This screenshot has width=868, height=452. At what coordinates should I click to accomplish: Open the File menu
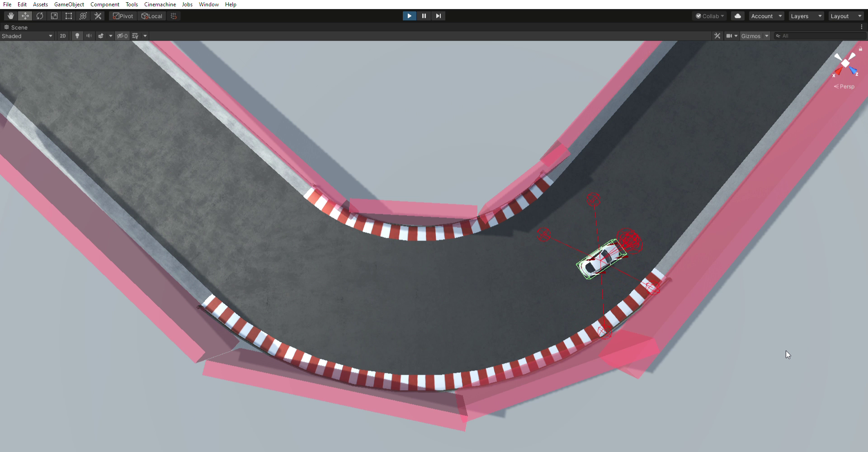tap(7, 4)
